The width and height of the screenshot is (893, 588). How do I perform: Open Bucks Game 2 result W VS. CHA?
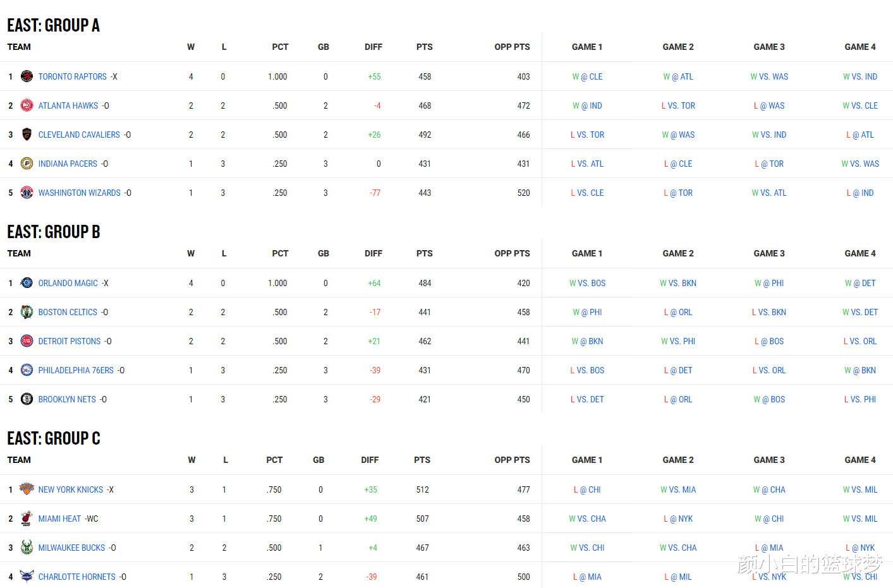click(x=678, y=548)
